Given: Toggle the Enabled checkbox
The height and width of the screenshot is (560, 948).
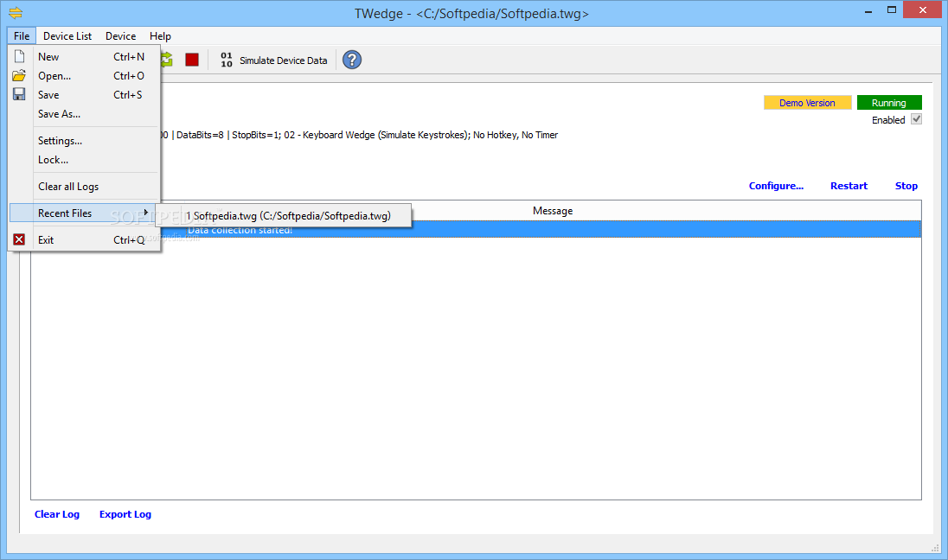Looking at the screenshot, I should (x=917, y=119).
